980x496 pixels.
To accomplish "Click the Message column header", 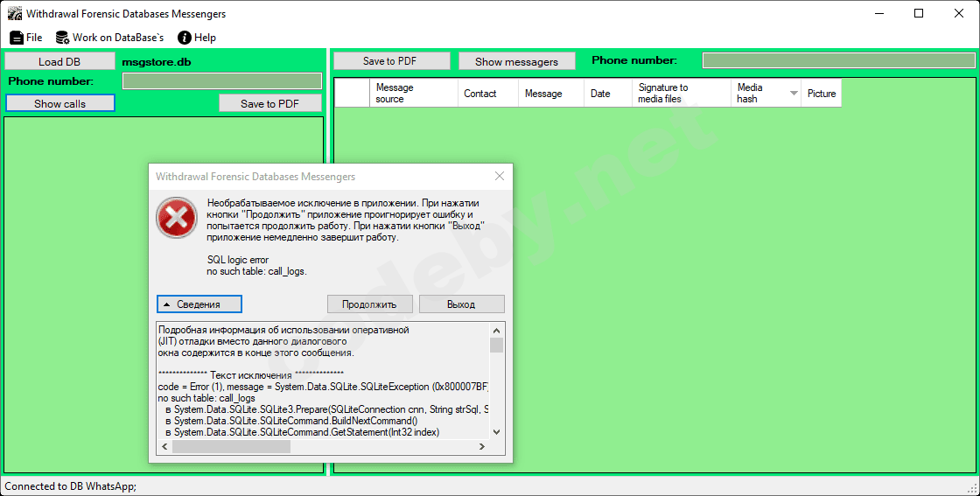I will [551, 93].
